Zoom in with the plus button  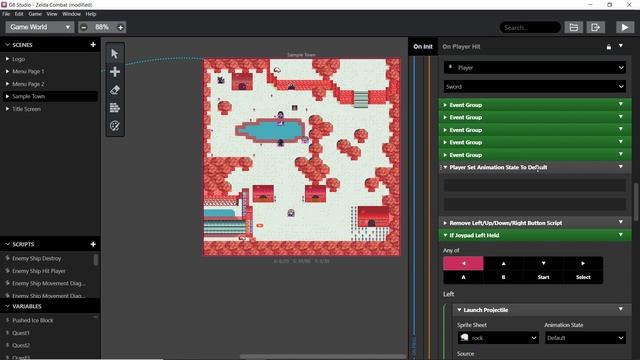[120, 27]
